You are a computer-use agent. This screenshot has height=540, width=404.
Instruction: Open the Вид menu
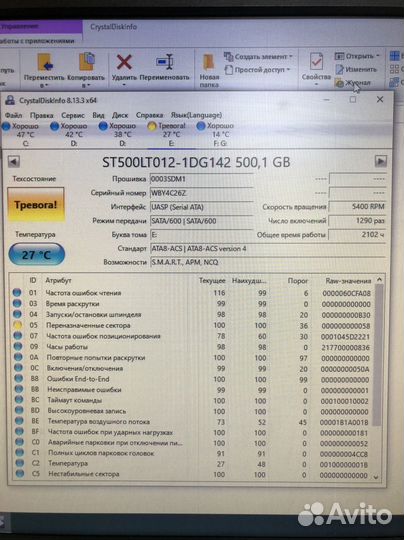[x=98, y=115]
